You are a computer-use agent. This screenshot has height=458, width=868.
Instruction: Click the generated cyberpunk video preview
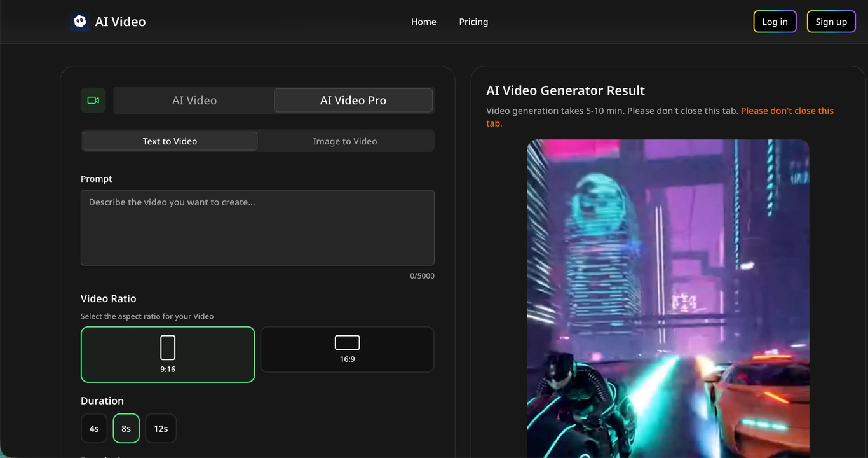pyautogui.click(x=668, y=298)
